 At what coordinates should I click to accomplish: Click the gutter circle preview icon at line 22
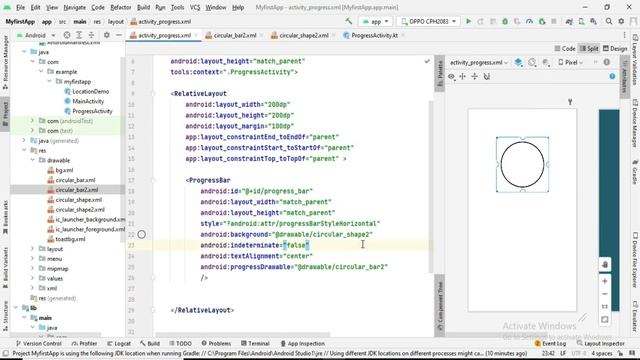142,234
